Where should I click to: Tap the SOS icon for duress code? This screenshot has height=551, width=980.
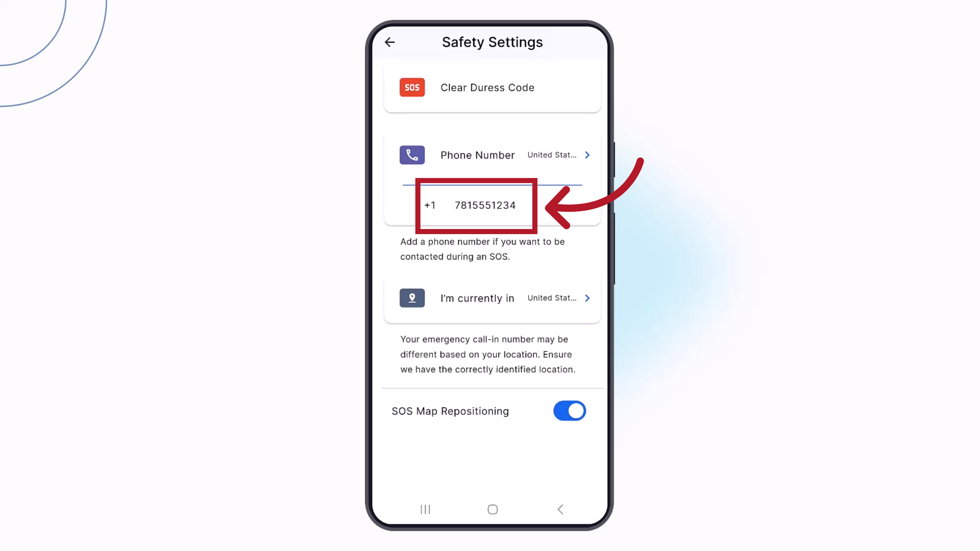pos(412,87)
